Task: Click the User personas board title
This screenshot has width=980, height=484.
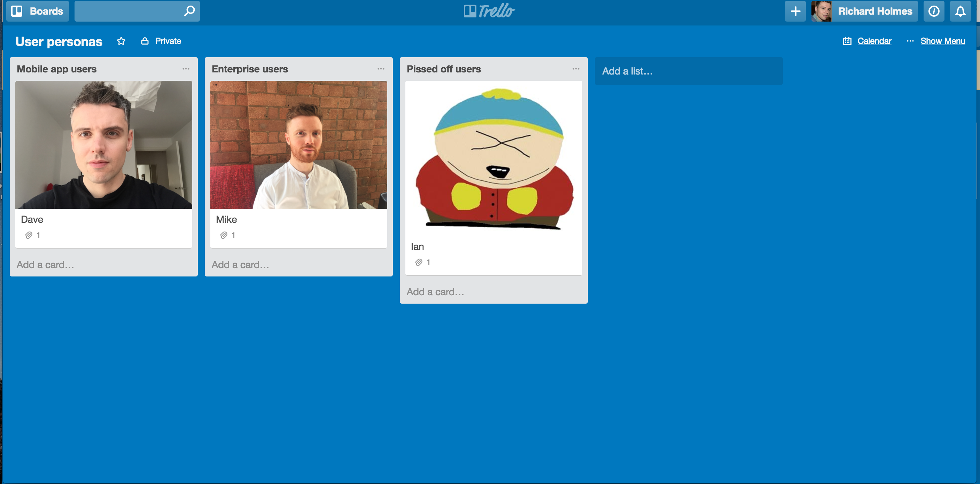Action: point(59,41)
